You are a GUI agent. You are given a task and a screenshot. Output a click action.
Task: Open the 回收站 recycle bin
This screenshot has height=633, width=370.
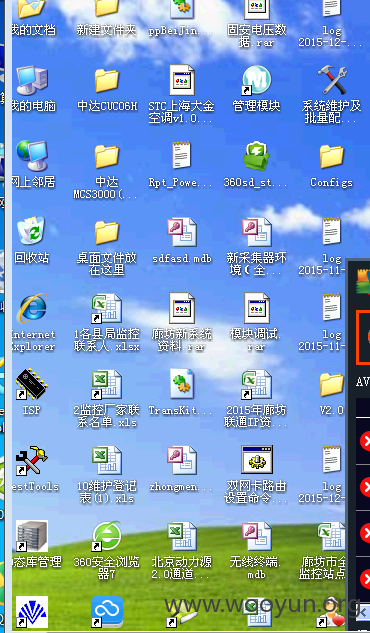coord(31,231)
